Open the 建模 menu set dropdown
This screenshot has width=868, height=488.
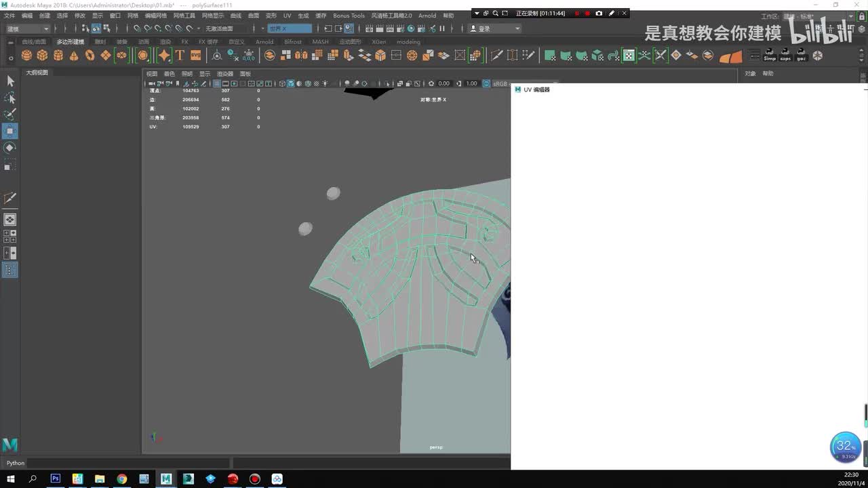(x=27, y=28)
